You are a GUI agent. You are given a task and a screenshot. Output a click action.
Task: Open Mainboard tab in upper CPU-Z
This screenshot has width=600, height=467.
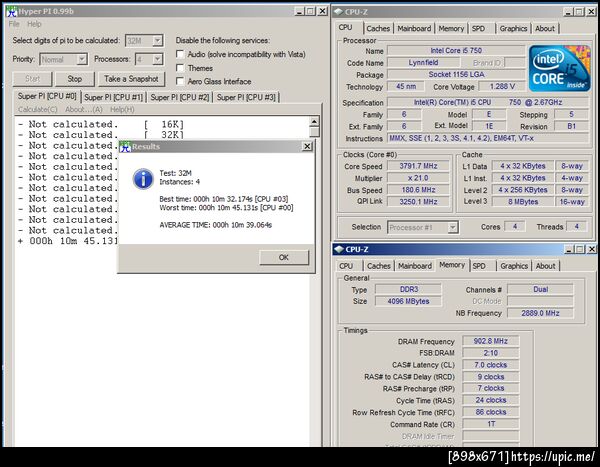(414, 28)
